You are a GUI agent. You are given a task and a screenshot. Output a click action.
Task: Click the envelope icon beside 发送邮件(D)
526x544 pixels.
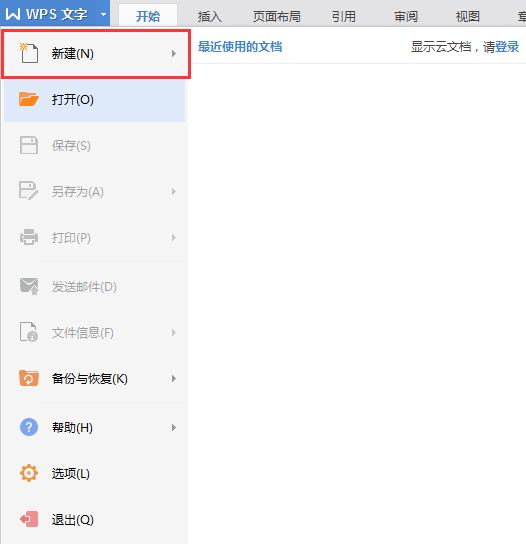coord(29,286)
